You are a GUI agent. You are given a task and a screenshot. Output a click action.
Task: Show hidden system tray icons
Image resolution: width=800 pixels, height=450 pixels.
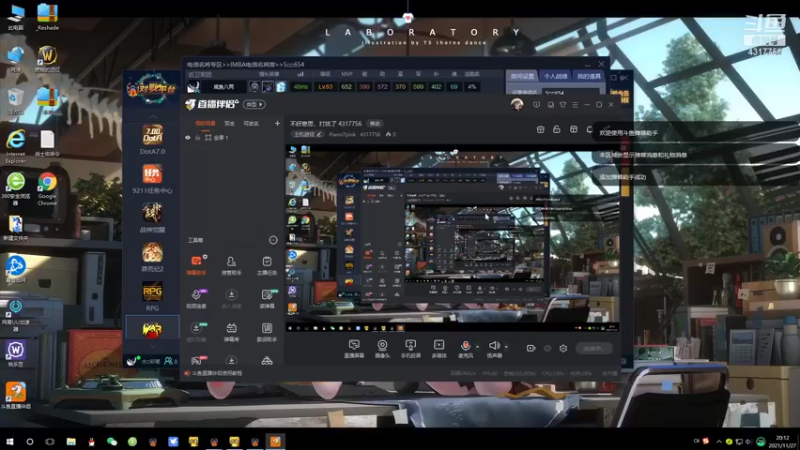coord(719,441)
